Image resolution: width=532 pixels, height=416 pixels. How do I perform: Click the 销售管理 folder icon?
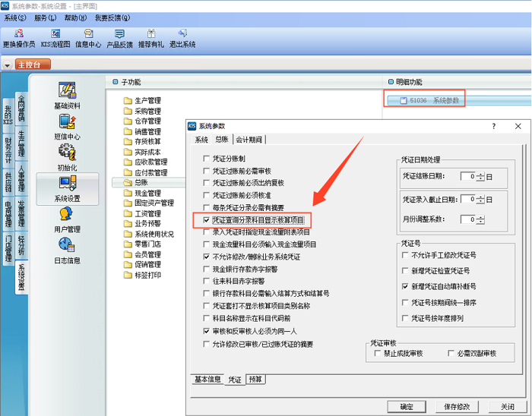click(128, 131)
